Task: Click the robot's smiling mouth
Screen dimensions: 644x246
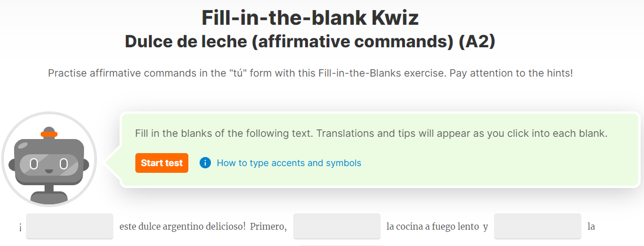Action: 49,170
